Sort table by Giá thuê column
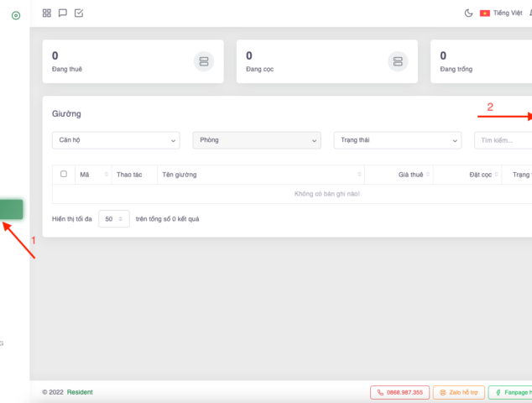Viewport: 532px width, 403px height. point(411,175)
